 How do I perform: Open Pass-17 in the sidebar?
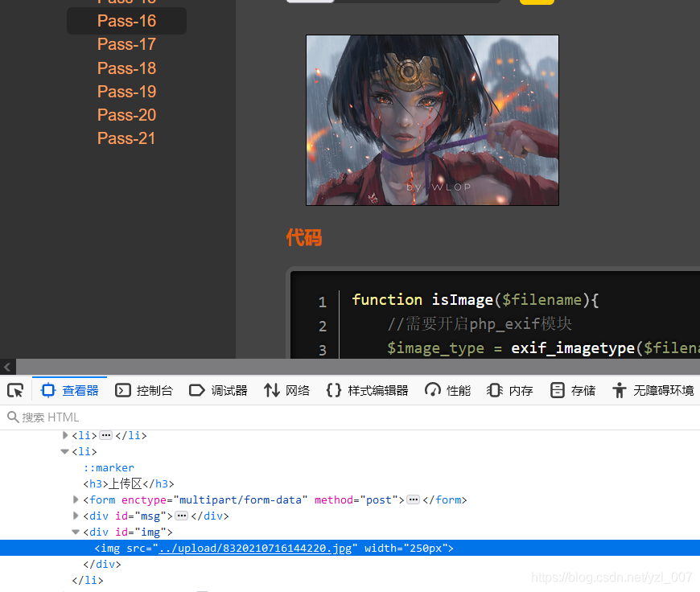click(127, 44)
